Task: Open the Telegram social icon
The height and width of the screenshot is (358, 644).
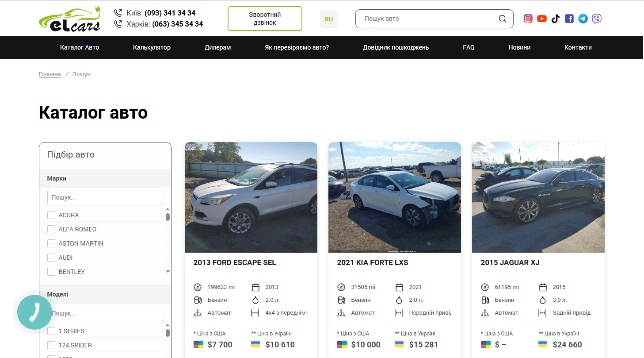Action: [583, 19]
